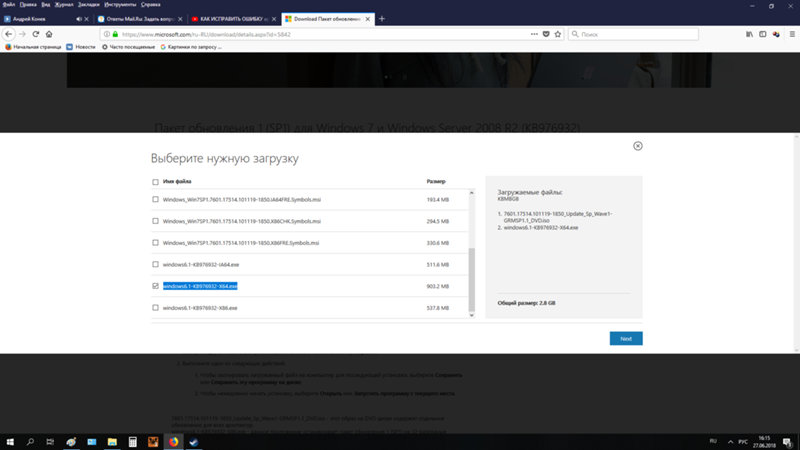Click Firefox icon on the taskbar
Viewport: 800px width, 450px height.
point(173,442)
